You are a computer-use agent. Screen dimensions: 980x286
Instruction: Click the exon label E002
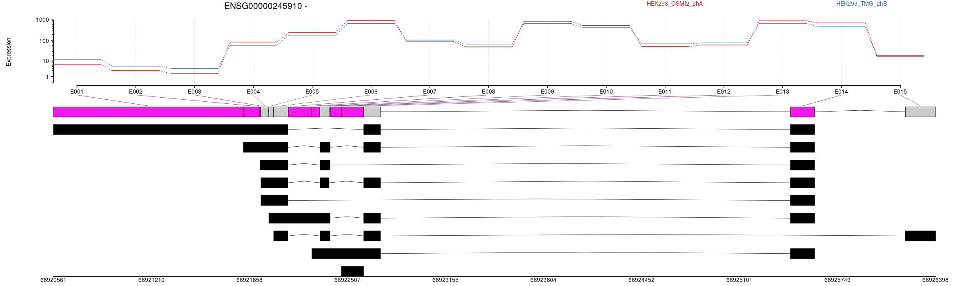[x=136, y=92]
